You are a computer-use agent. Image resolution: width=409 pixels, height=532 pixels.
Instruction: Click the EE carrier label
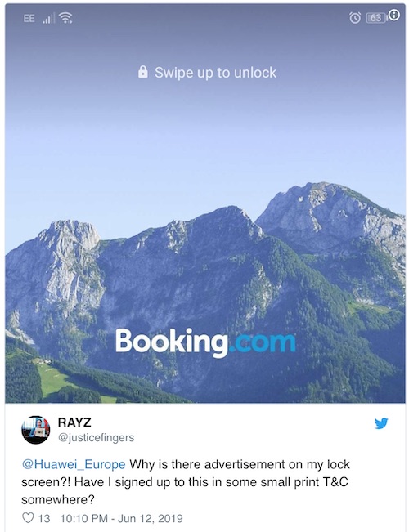click(x=29, y=18)
